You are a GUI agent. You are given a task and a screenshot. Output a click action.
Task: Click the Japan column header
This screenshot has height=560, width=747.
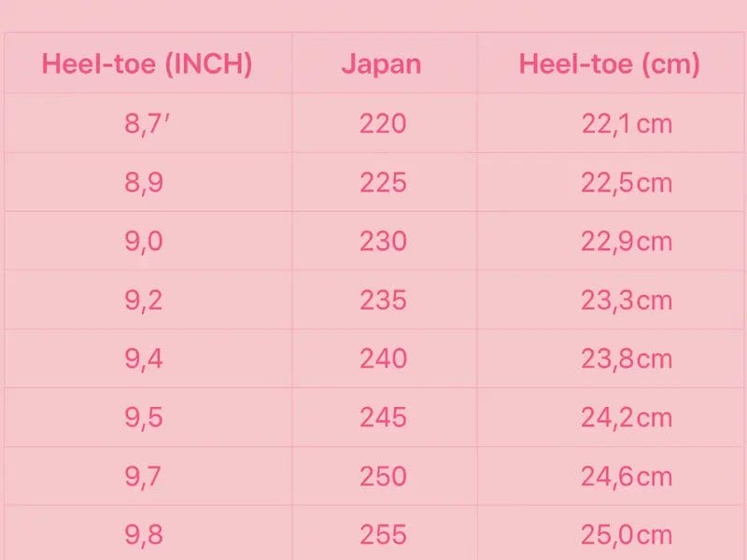click(381, 64)
